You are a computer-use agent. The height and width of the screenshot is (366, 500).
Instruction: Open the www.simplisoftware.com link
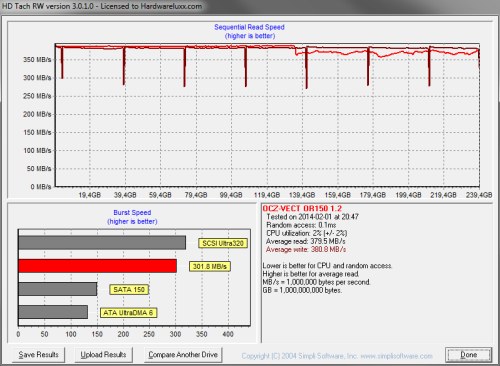[x=396, y=356]
